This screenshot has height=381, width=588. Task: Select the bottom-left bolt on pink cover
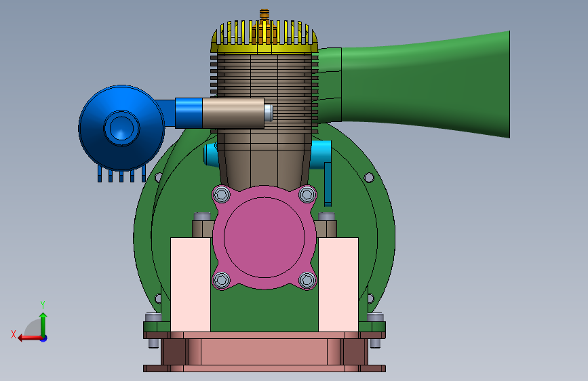point(222,280)
